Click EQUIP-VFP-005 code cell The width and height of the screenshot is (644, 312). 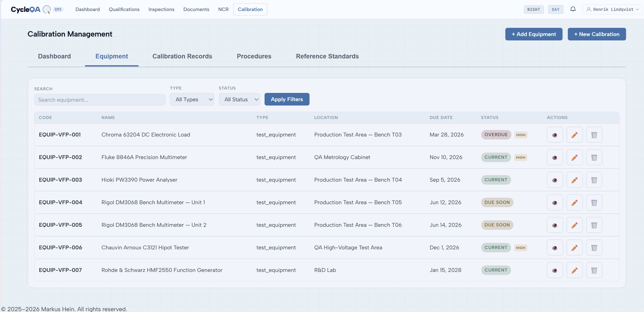pos(61,225)
